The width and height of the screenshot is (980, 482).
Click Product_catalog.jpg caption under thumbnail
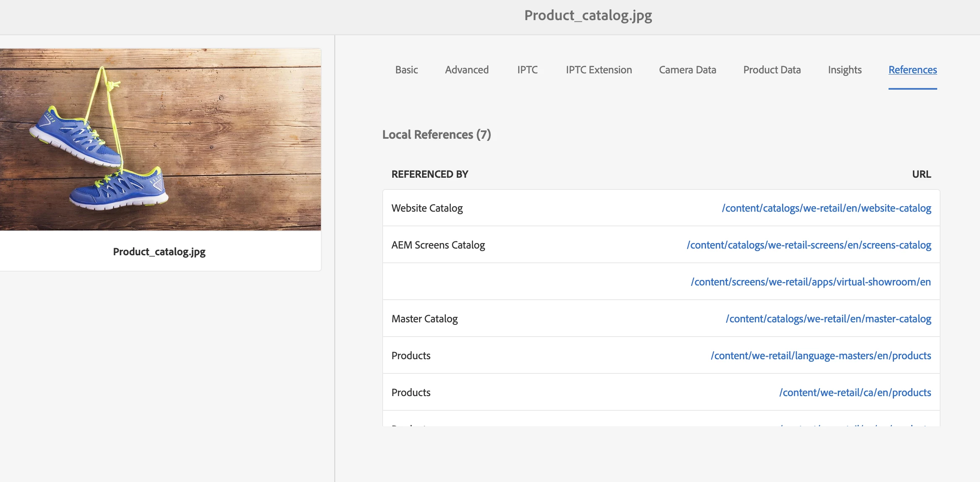pos(159,252)
